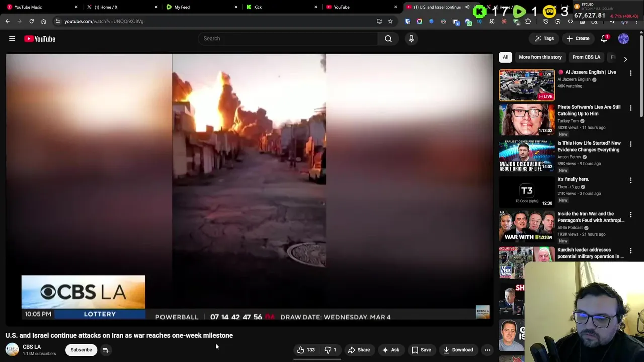Open the Is This How Life Started thumbnail
Image resolution: width=644 pixels, height=362 pixels.
(x=527, y=156)
